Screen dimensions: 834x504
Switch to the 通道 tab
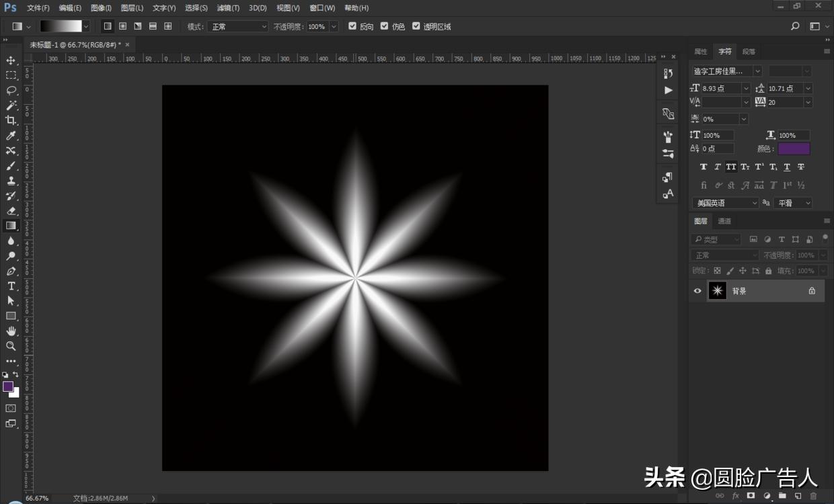(724, 221)
